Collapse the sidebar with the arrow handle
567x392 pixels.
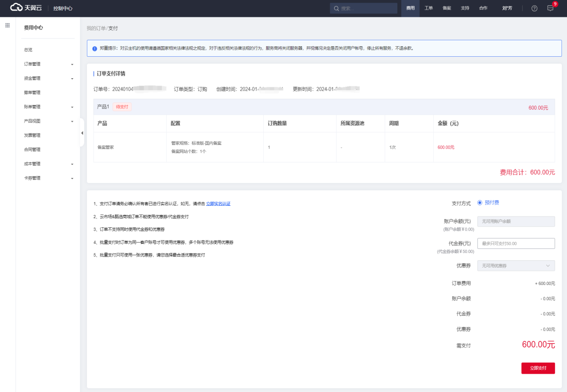[x=82, y=133]
